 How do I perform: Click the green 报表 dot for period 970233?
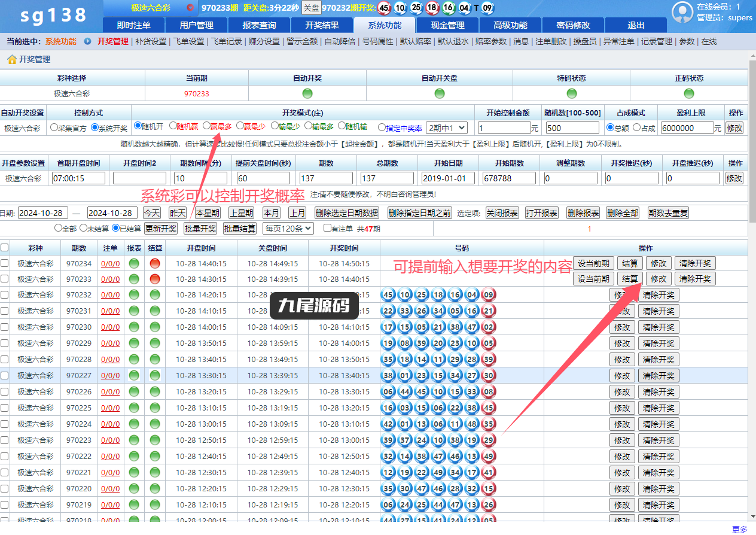click(134, 279)
